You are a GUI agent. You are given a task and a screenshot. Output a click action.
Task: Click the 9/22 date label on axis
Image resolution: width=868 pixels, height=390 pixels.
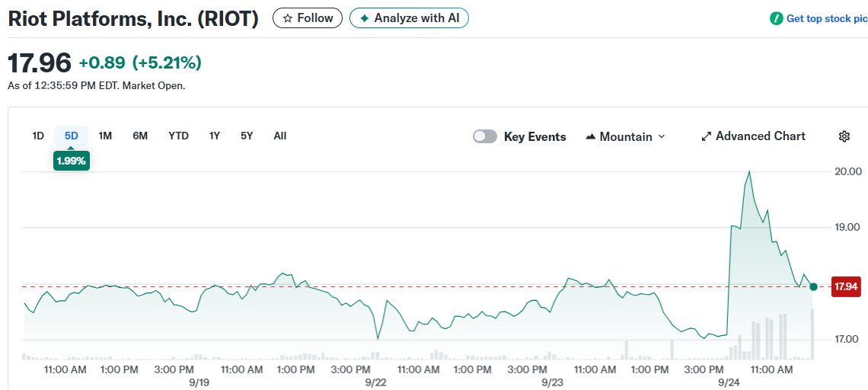tap(375, 383)
